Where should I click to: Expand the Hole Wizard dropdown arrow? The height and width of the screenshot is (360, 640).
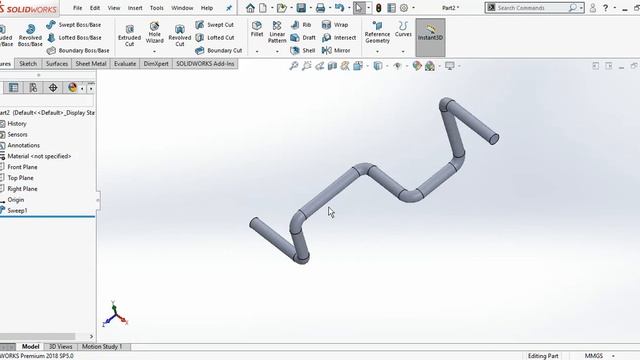click(x=154, y=51)
